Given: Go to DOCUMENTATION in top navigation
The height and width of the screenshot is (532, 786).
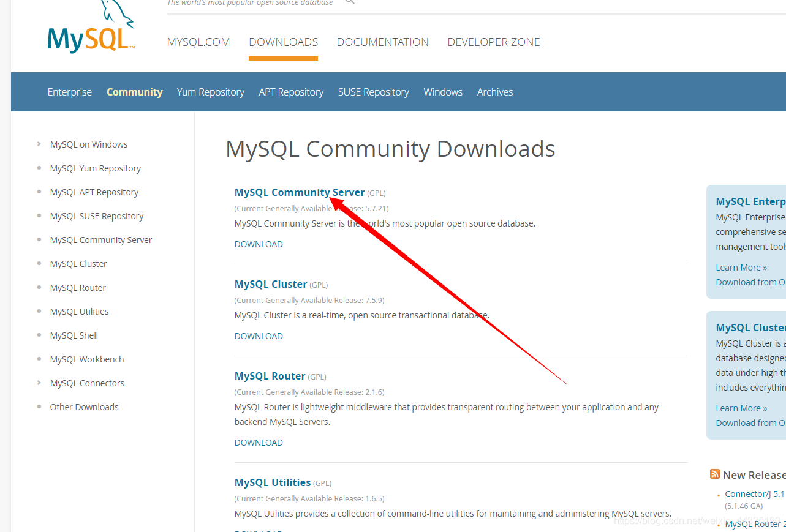Looking at the screenshot, I should [x=383, y=42].
